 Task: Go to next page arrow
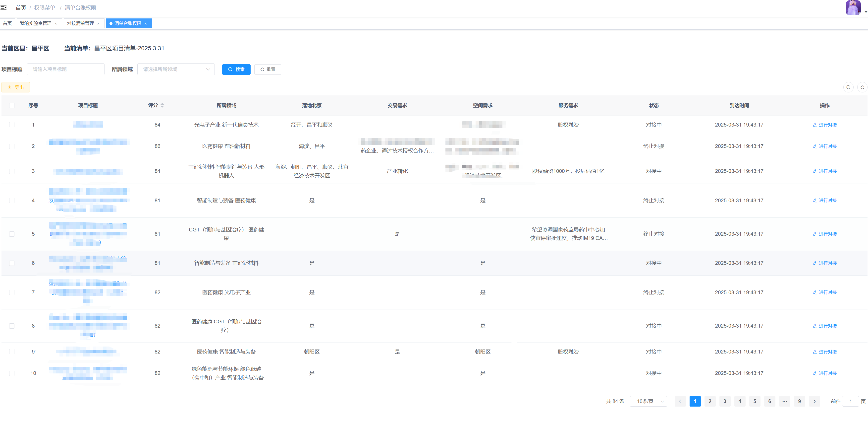pyautogui.click(x=814, y=401)
